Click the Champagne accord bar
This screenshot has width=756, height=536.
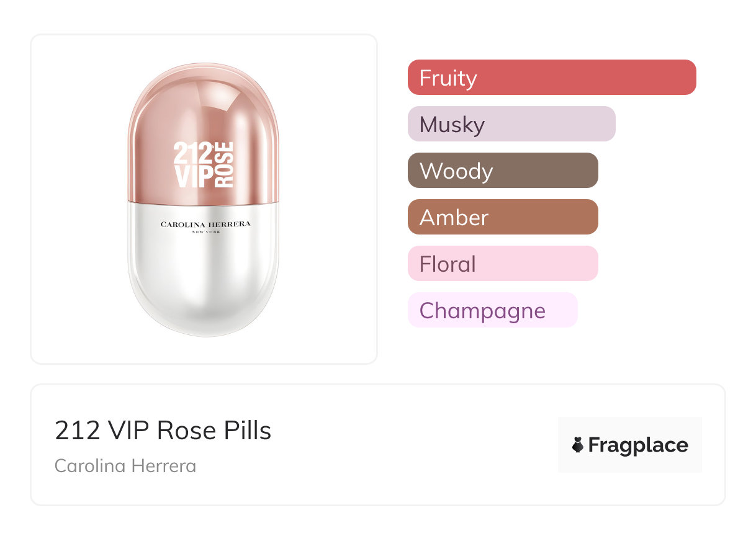tap(492, 310)
